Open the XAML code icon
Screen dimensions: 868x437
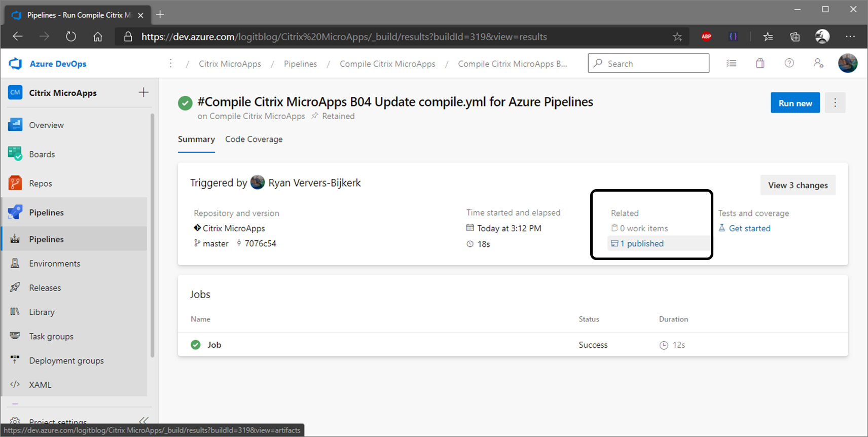pyautogui.click(x=15, y=384)
